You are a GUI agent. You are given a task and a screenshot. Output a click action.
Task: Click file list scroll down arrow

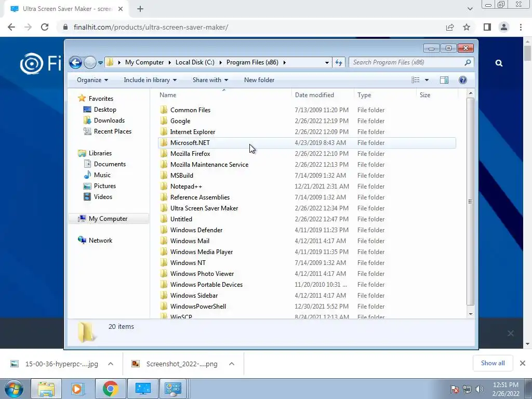(470, 314)
